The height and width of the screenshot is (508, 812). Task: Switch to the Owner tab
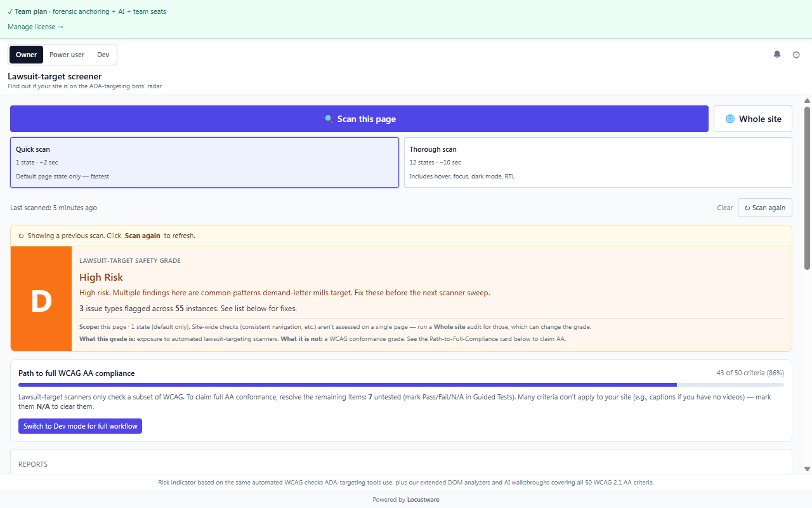pos(27,55)
